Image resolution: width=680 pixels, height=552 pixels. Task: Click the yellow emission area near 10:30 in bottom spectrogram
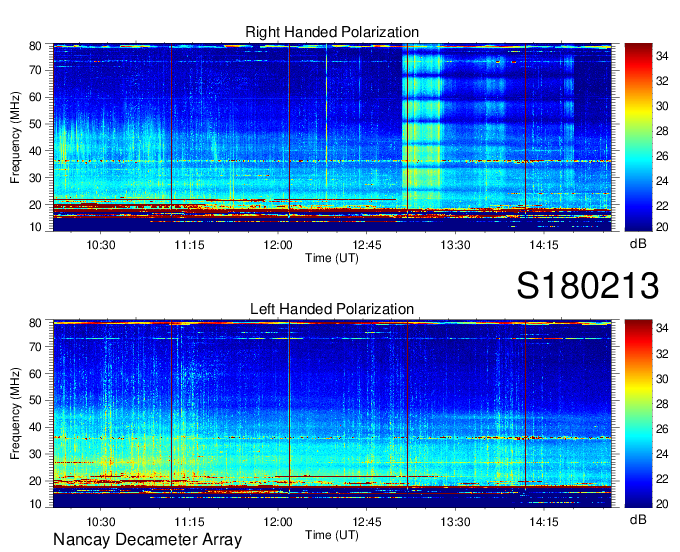point(108,462)
